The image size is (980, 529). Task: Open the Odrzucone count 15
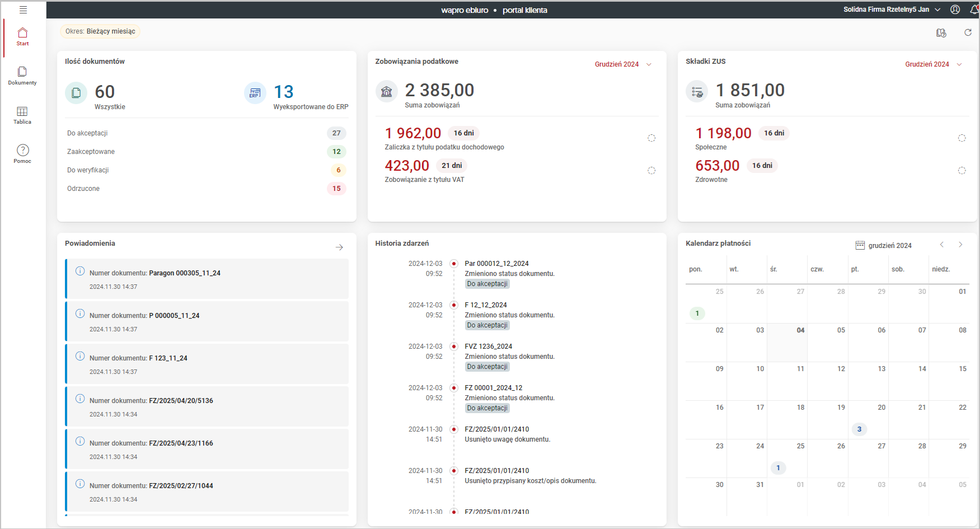pos(336,189)
